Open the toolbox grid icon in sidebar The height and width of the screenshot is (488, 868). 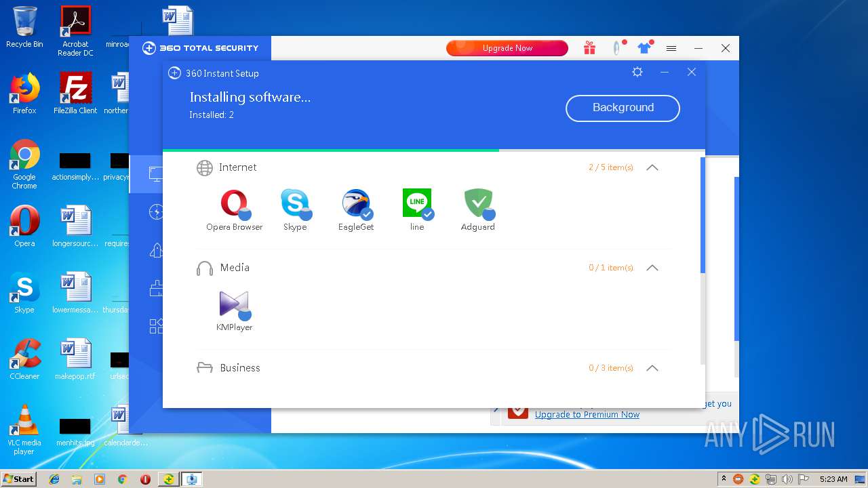click(x=156, y=326)
